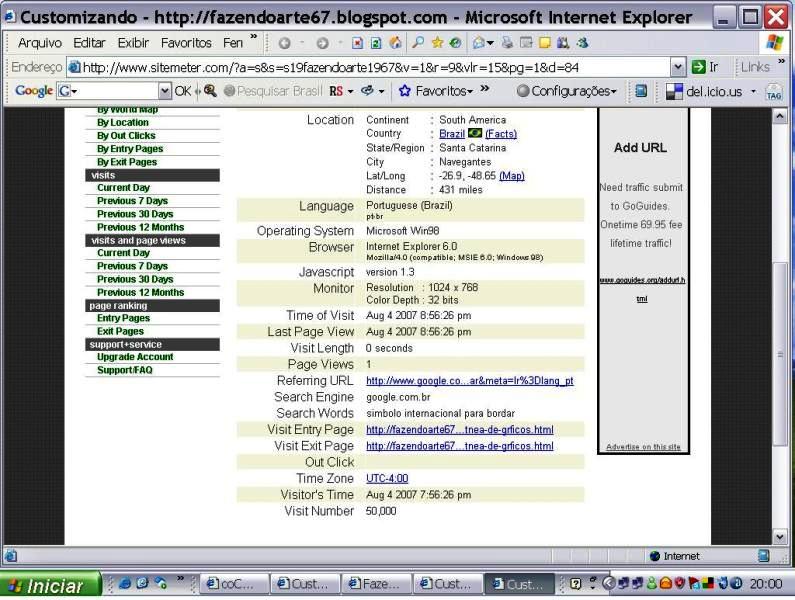Click the Show Desktop quick launch icon

[142, 583]
